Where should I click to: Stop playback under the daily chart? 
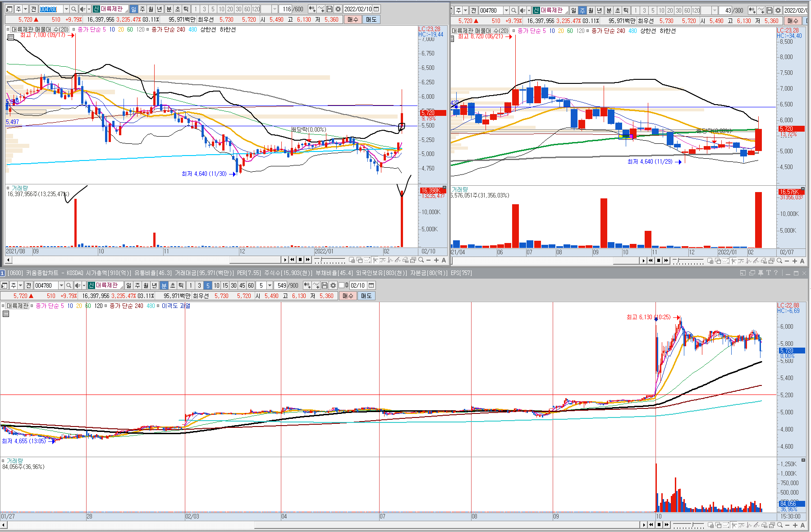(x=300, y=260)
